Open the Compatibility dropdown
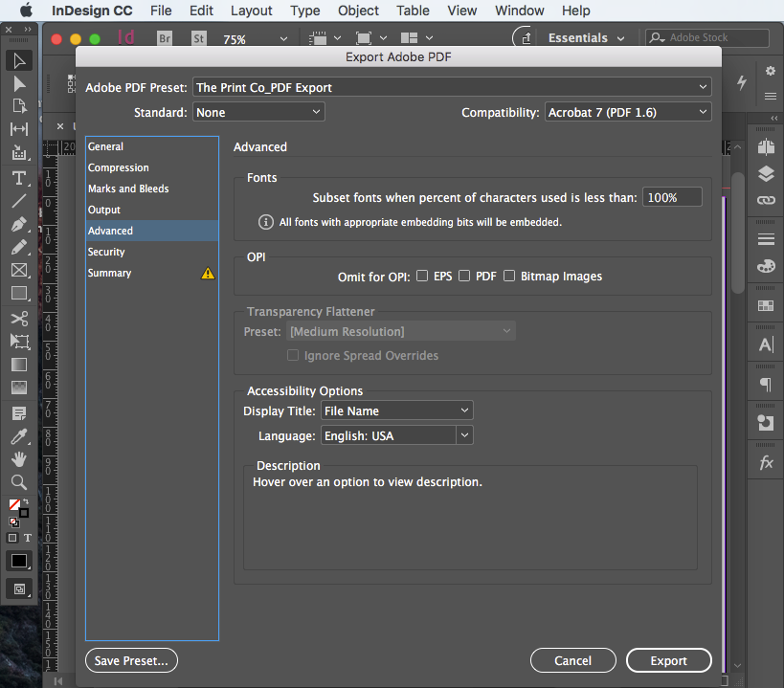Viewport: 784px width, 688px height. coord(627,111)
